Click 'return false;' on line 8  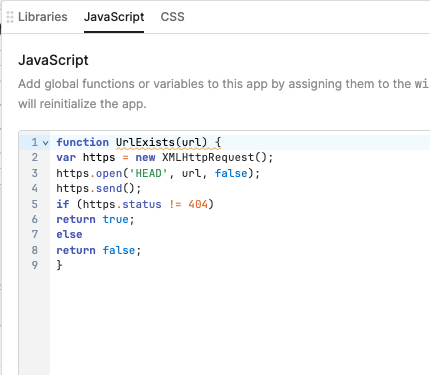click(99, 250)
